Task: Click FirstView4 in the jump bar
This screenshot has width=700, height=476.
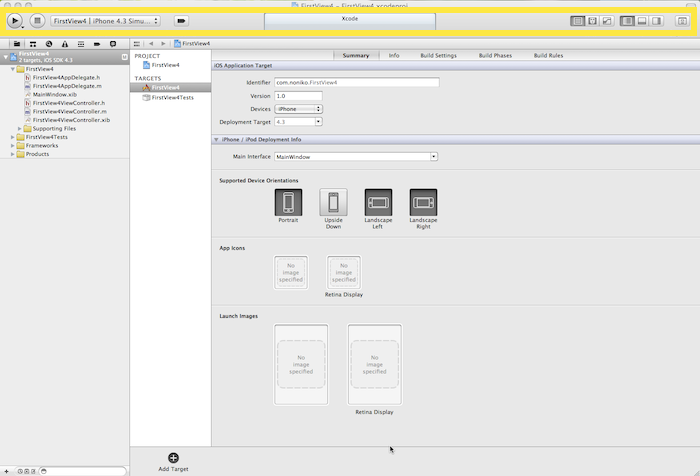Action: pos(192,44)
